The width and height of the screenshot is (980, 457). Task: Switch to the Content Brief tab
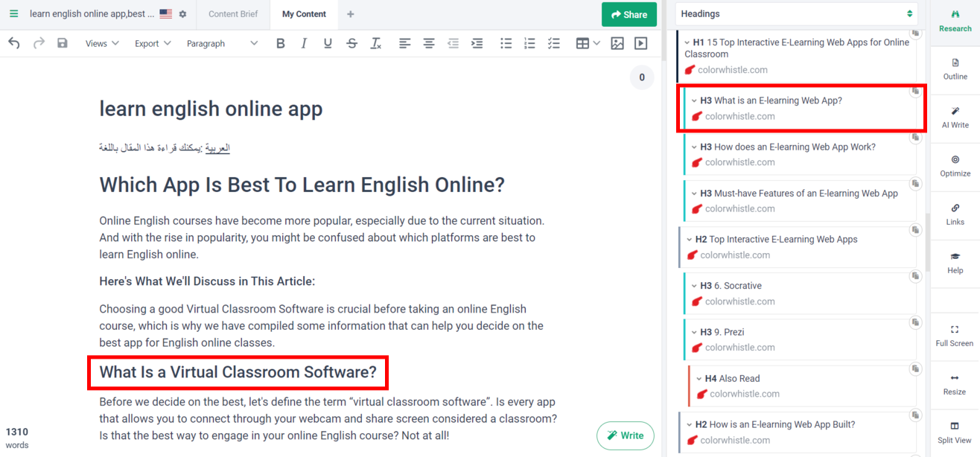[232, 13]
